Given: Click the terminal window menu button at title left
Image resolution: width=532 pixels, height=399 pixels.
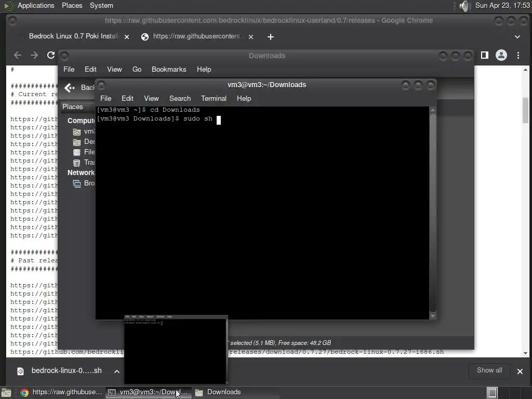Looking at the screenshot, I should point(101,85).
